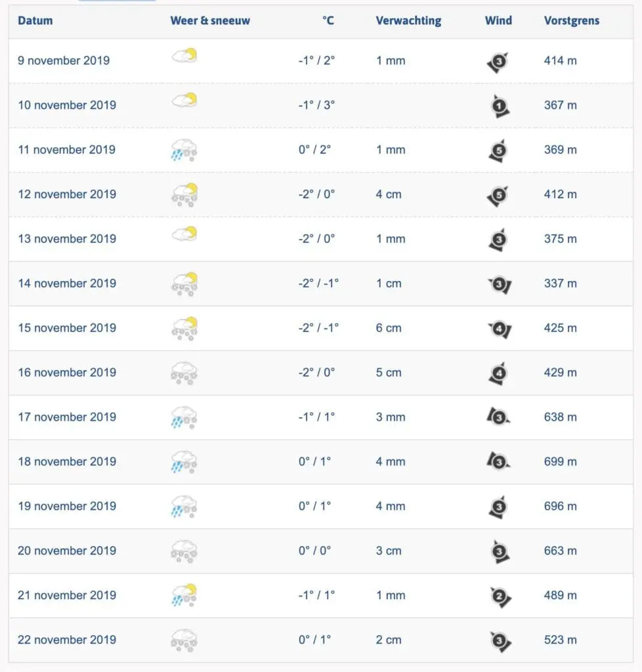
Task: Select the 22 november 2019 date text
Action: click(67, 640)
